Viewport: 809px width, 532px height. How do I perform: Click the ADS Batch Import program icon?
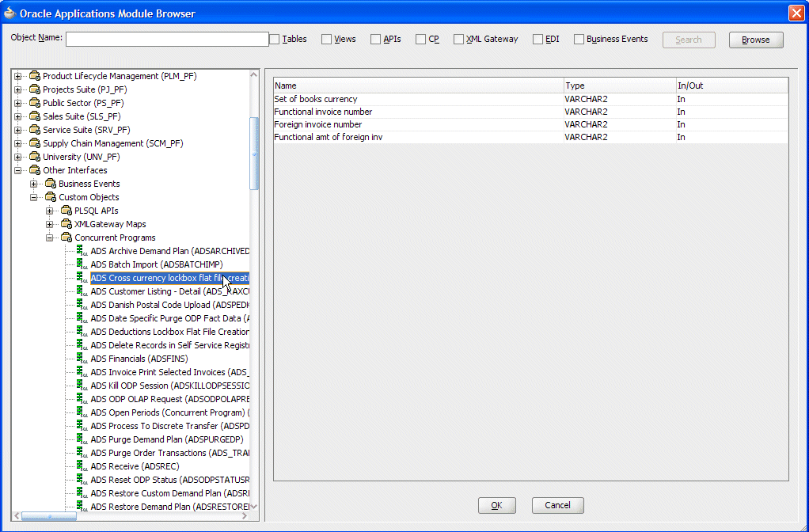82,264
